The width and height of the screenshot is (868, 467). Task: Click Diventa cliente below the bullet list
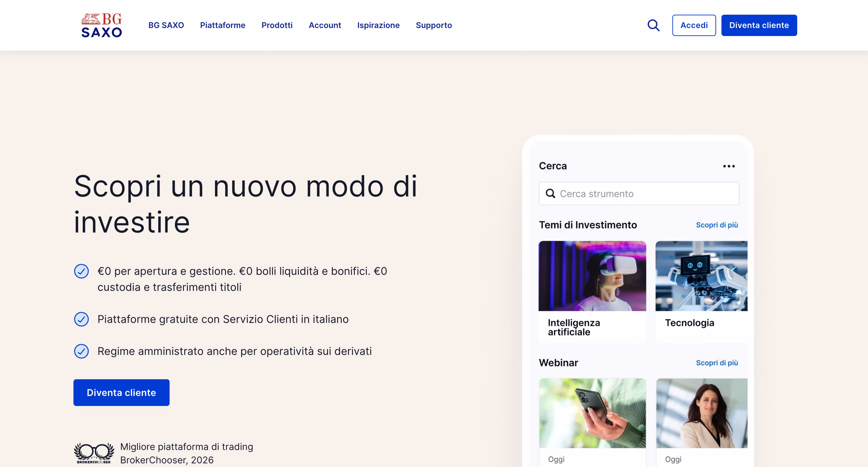121,393
